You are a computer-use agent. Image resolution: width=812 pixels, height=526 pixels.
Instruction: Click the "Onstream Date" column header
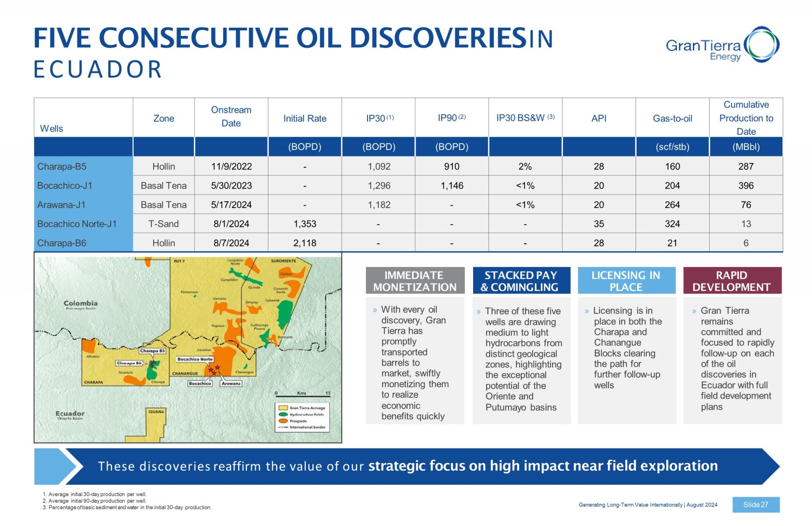231,116
